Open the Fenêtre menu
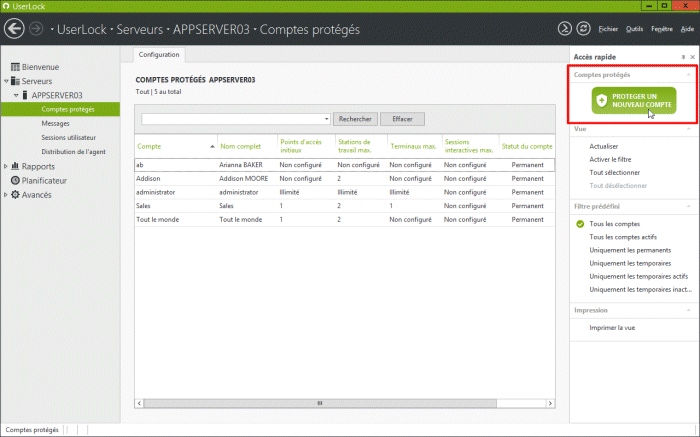Image resolution: width=700 pixels, height=437 pixels. click(x=662, y=29)
